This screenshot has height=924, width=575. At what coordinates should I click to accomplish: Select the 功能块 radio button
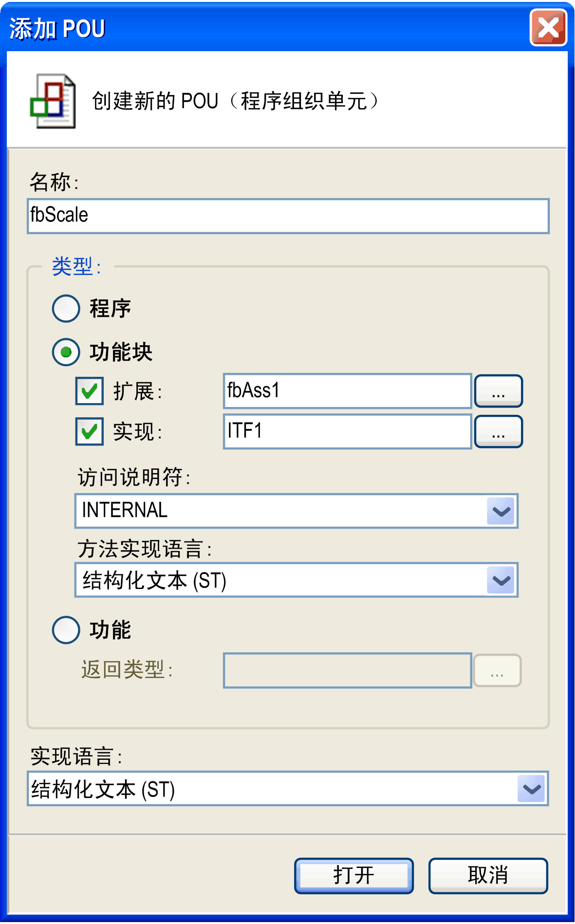coord(66,352)
